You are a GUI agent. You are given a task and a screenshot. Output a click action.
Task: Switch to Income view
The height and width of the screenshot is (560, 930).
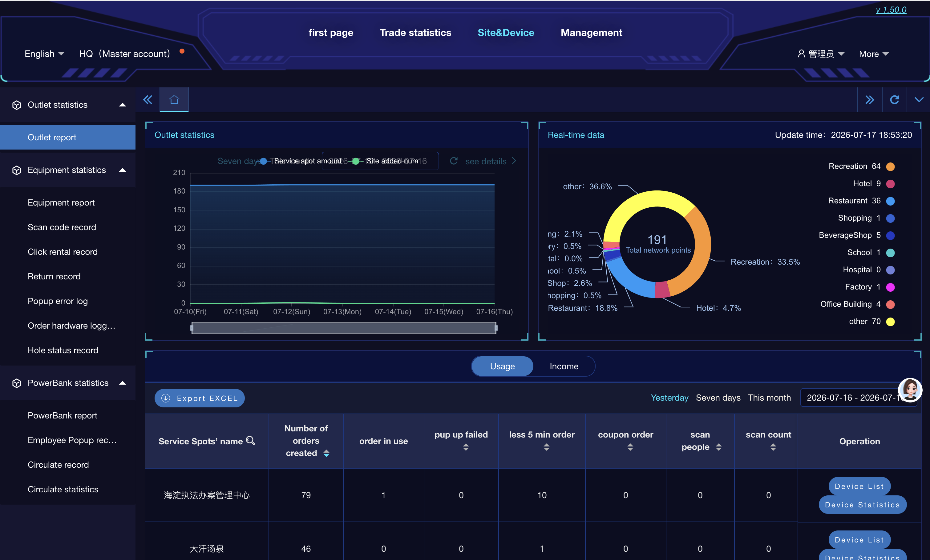[564, 366]
